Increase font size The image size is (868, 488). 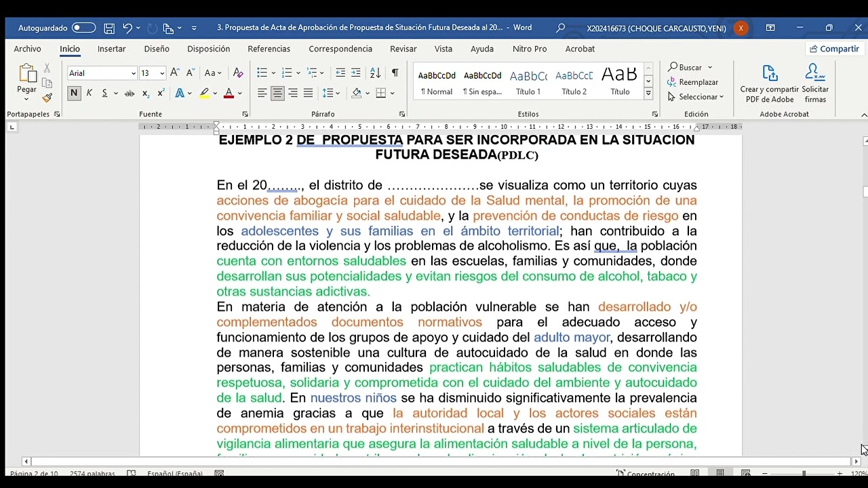[175, 73]
